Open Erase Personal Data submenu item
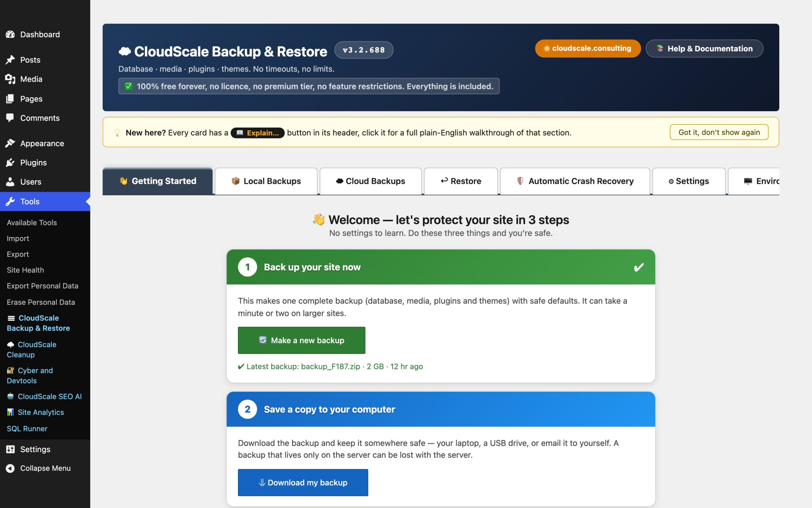This screenshot has height=508, width=812. pyautogui.click(x=41, y=302)
